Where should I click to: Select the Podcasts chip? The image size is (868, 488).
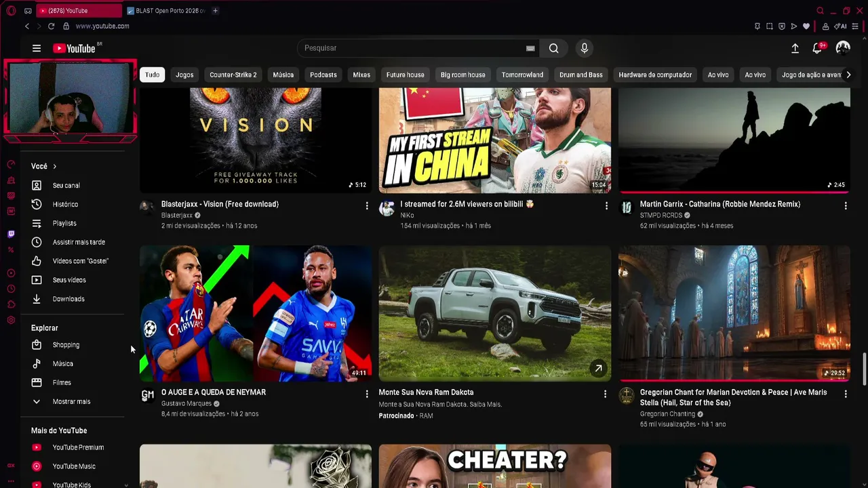click(x=323, y=75)
